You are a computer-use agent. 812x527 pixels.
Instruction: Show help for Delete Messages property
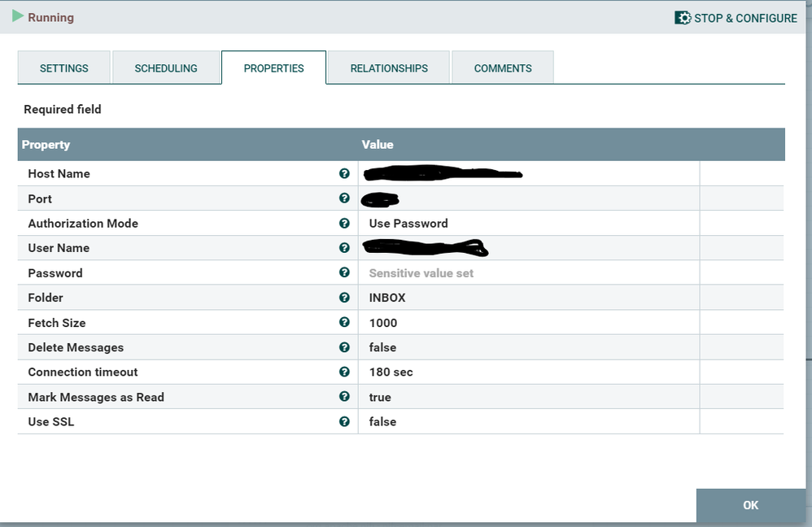tap(344, 346)
